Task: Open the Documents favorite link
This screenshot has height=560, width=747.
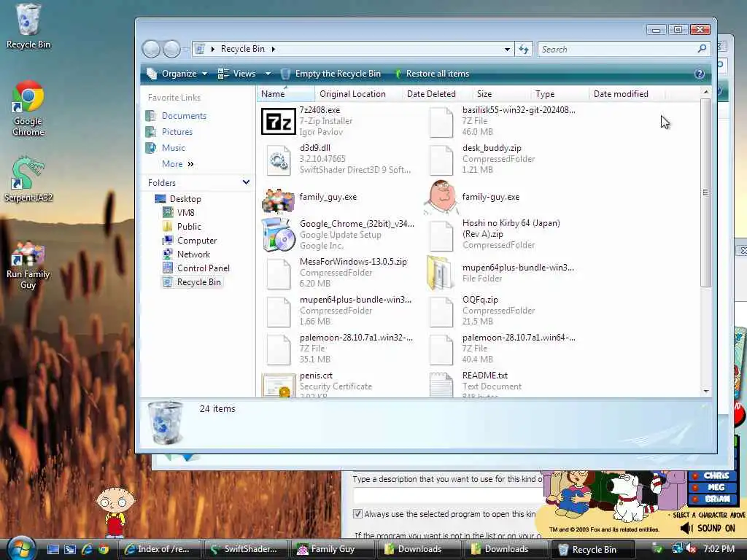Action: point(177,116)
